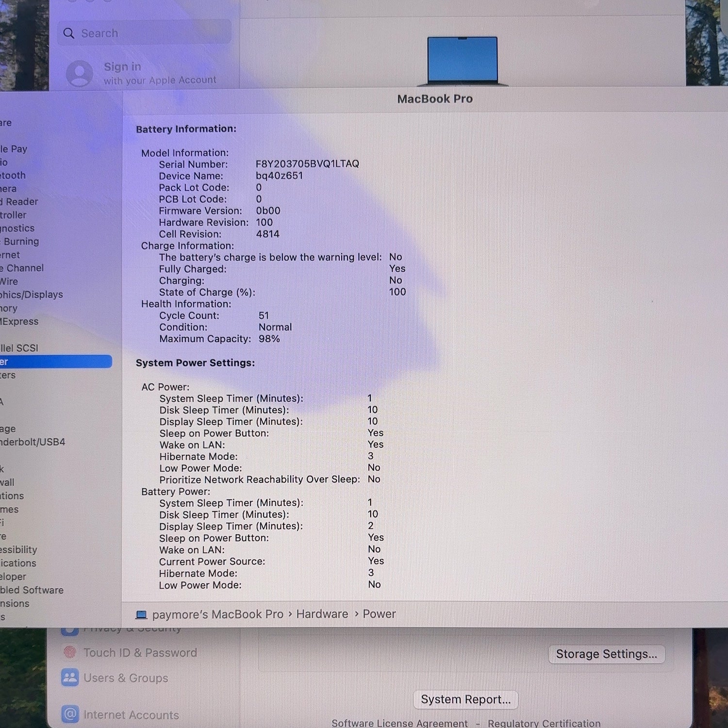Click paymore's MacBook Pro in the path bar
Image resolution: width=728 pixels, height=728 pixels.
(217, 614)
